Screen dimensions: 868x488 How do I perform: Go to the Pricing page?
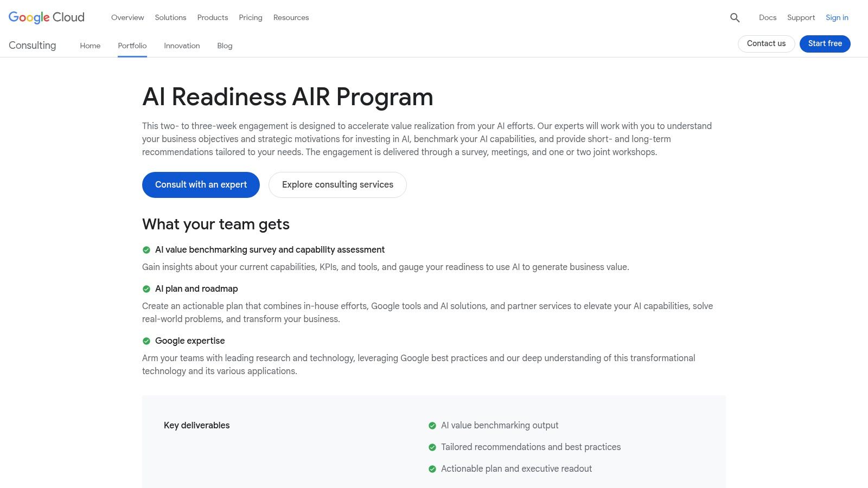(x=251, y=17)
